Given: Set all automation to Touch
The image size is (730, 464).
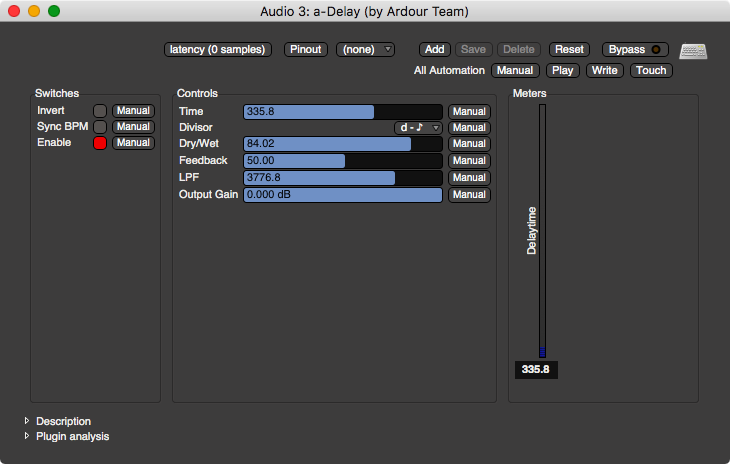Looking at the screenshot, I should [x=651, y=71].
